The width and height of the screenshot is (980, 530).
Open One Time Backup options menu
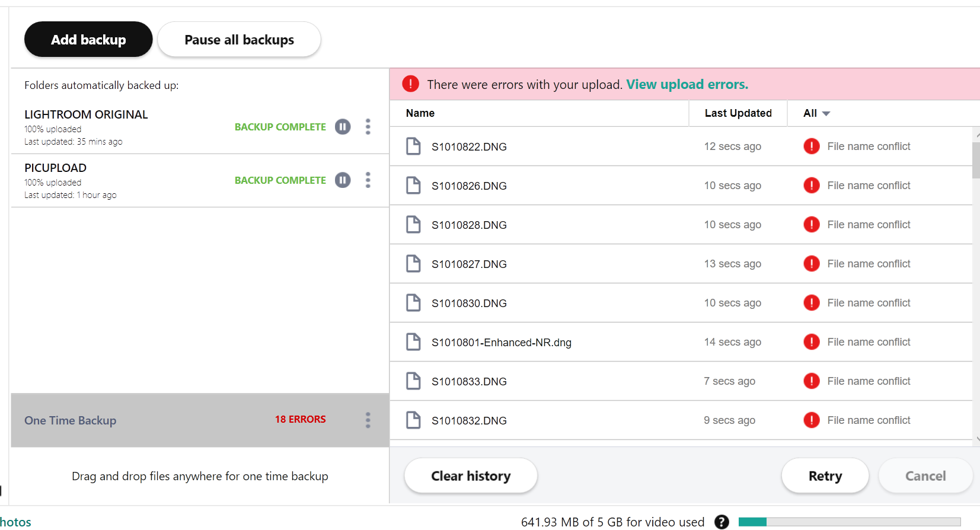368,420
